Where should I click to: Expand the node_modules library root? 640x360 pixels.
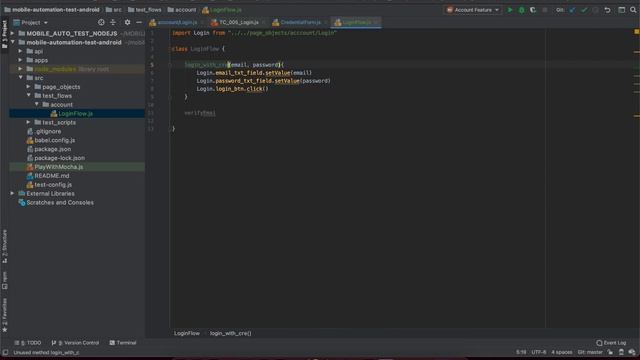click(20, 69)
